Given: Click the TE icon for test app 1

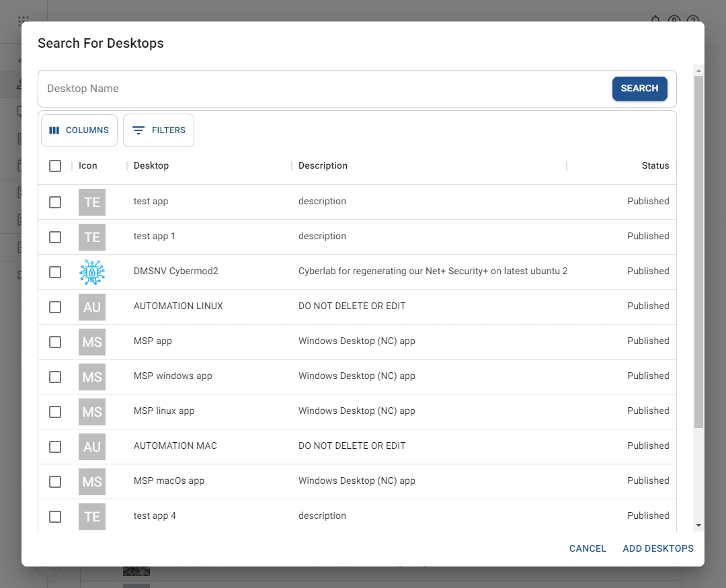Looking at the screenshot, I should 92,237.
